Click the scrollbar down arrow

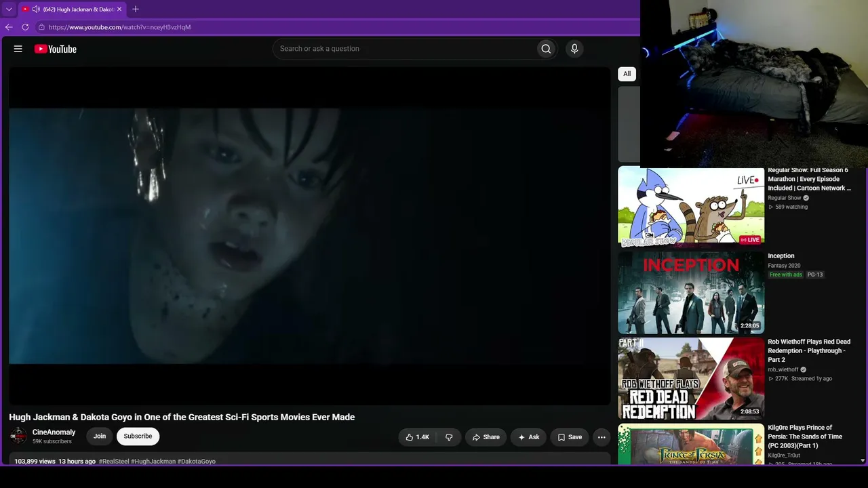(x=863, y=460)
